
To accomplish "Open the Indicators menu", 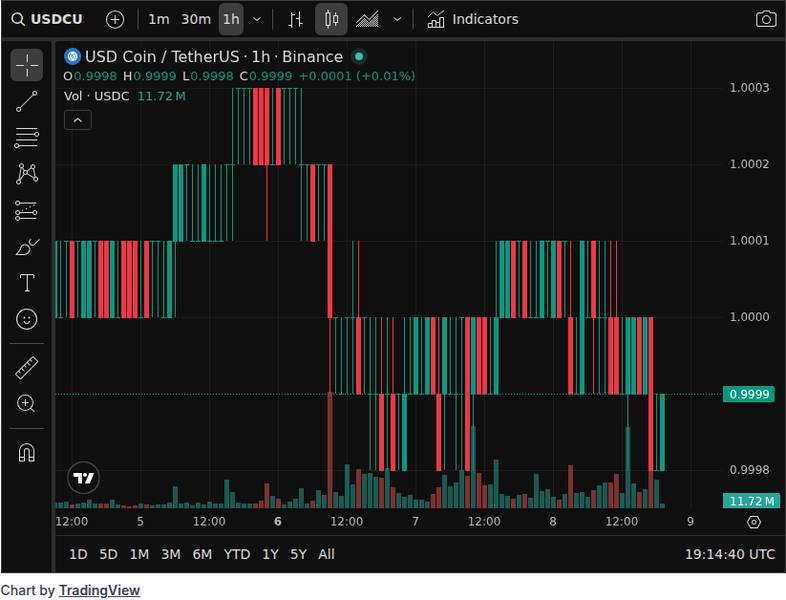I will point(472,20).
